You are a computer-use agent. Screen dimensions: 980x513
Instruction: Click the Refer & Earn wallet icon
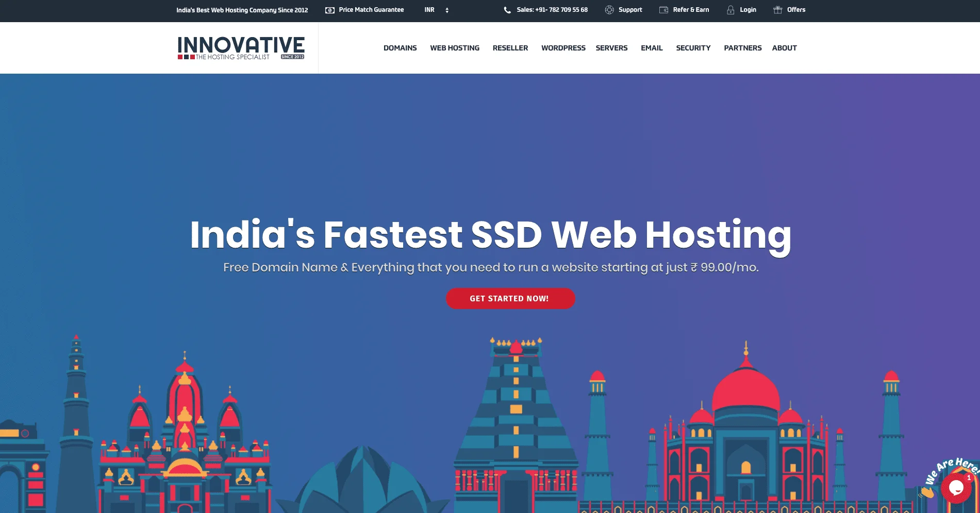pyautogui.click(x=663, y=10)
